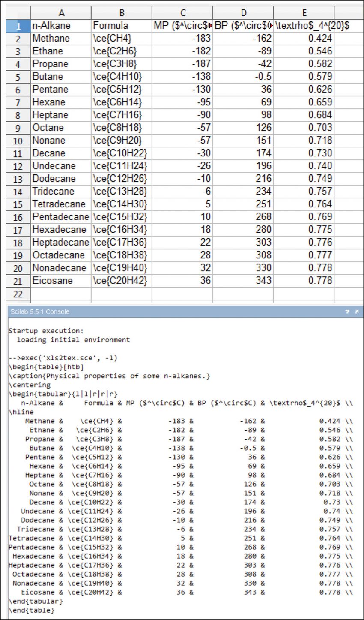Open Scilab console help via question mark icon
364x620 pixels.
coord(348,313)
